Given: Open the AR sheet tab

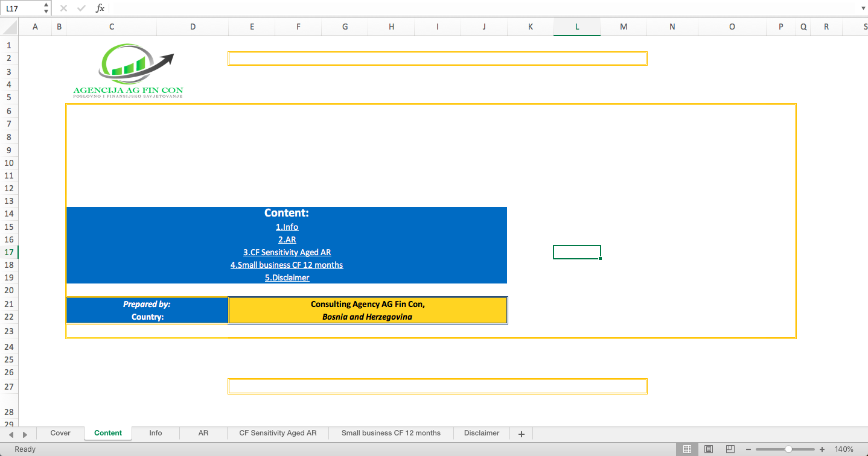Looking at the screenshot, I should [x=203, y=433].
